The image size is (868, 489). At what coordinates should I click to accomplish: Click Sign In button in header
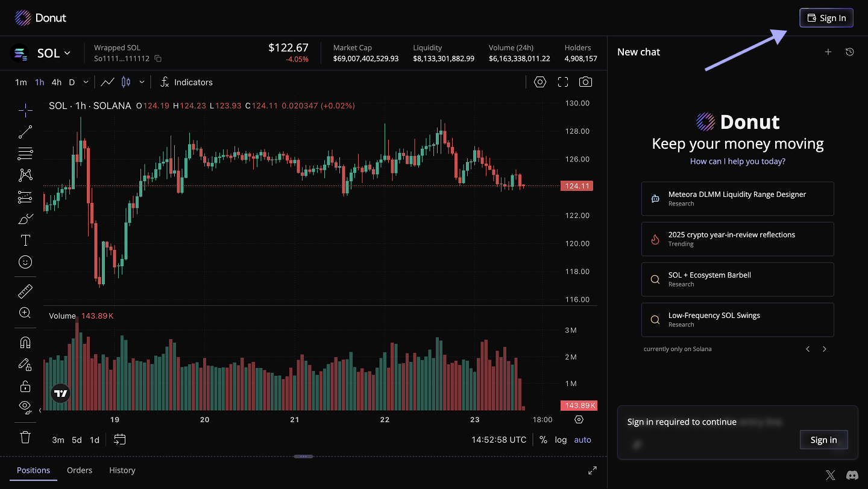coord(826,18)
